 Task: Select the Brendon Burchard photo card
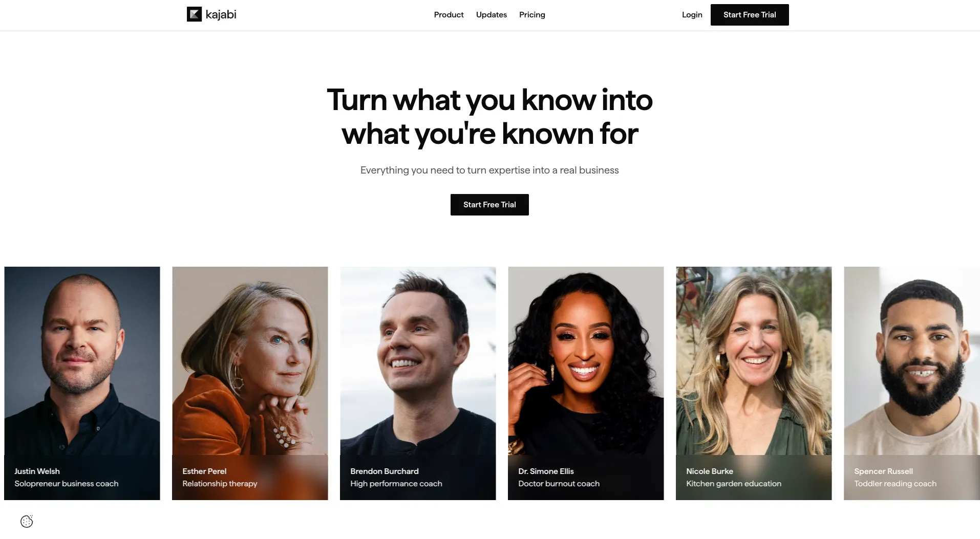(x=418, y=383)
